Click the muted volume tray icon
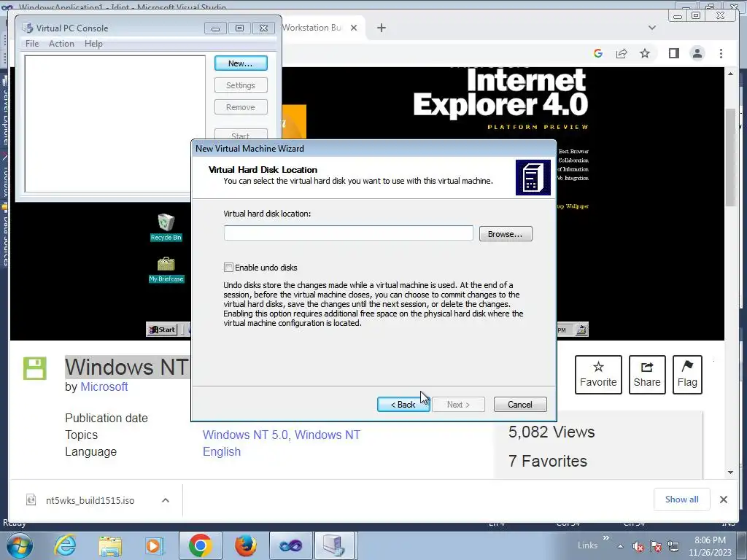 (638, 546)
